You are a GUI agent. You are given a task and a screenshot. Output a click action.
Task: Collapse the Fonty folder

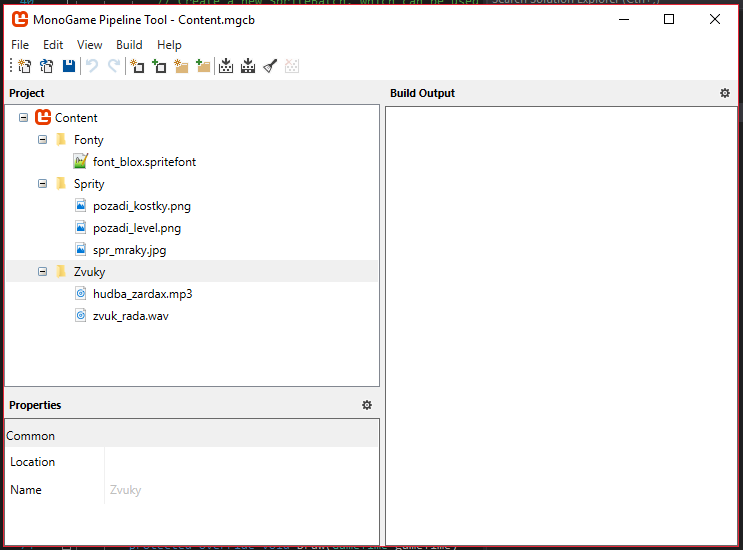[x=43, y=140]
